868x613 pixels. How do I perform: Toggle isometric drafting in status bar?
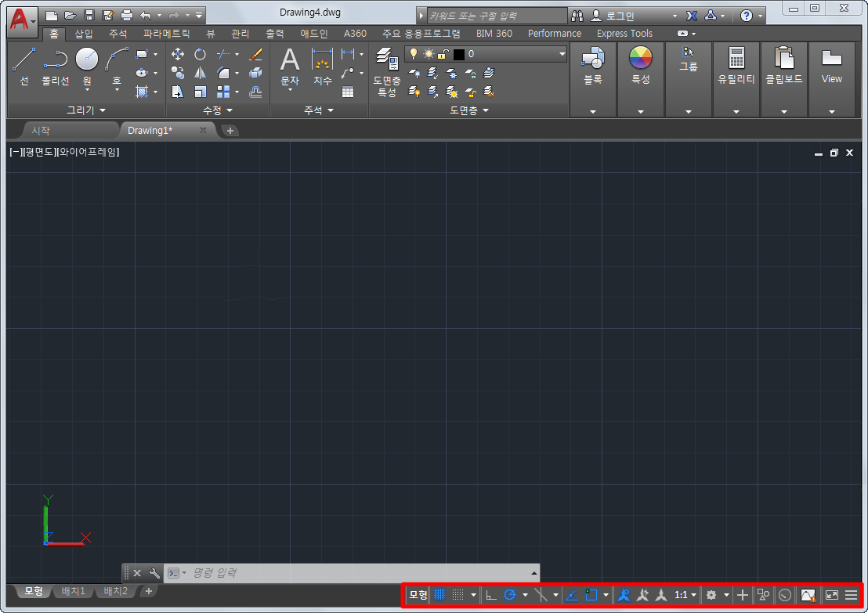pos(541,595)
